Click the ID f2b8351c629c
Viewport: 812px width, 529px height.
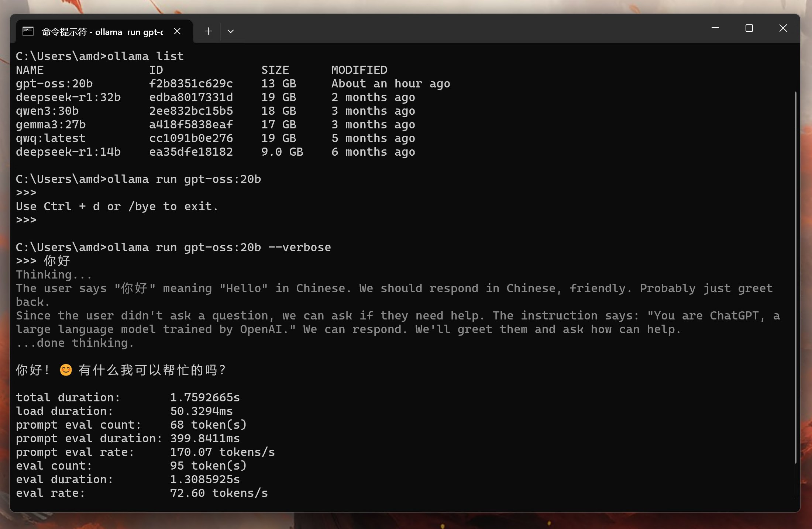(x=191, y=84)
